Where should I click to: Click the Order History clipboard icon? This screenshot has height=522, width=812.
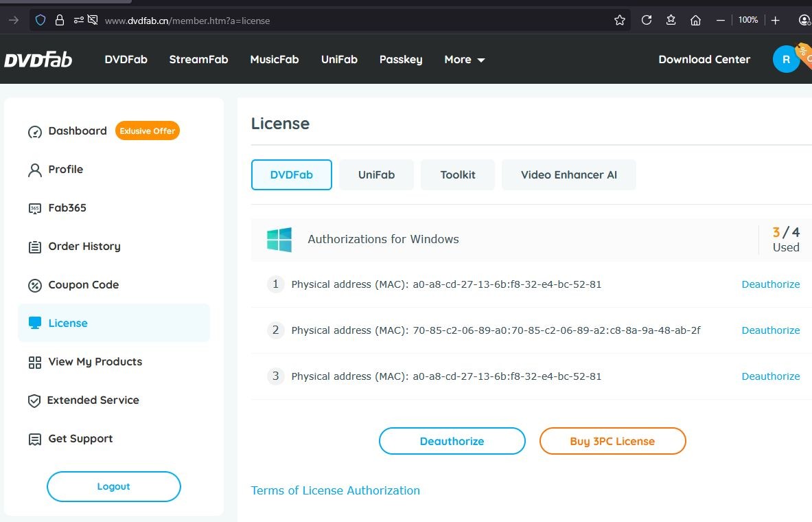35,247
